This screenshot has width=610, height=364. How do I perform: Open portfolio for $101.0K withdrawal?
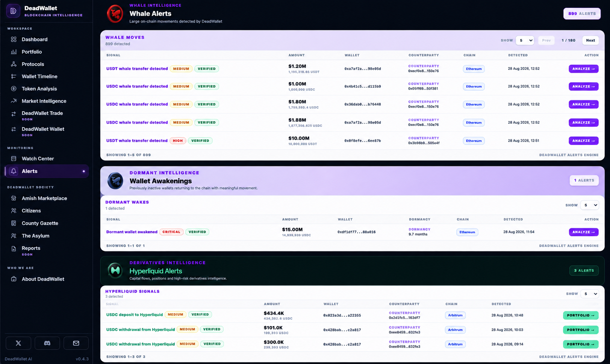click(581, 330)
